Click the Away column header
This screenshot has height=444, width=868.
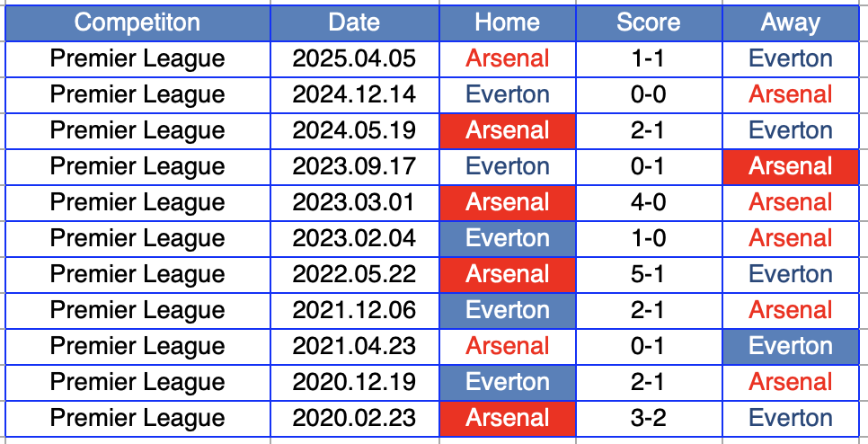click(x=791, y=22)
